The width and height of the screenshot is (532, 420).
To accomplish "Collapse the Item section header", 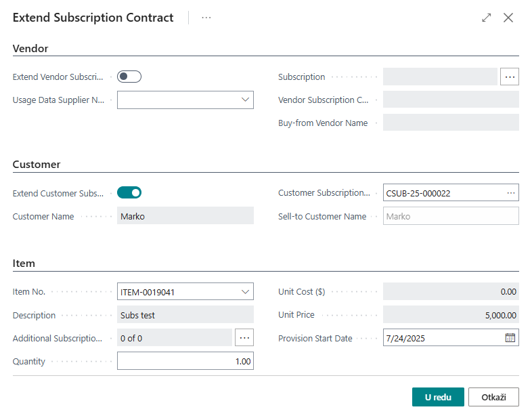I will pyautogui.click(x=24, y=264).
